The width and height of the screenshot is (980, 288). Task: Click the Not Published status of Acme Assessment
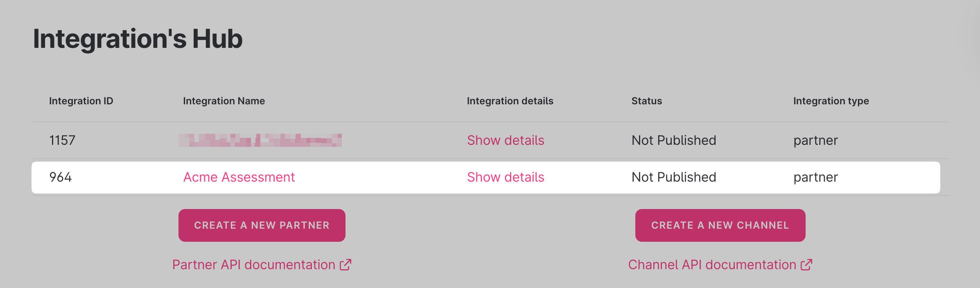pos(674,177)
